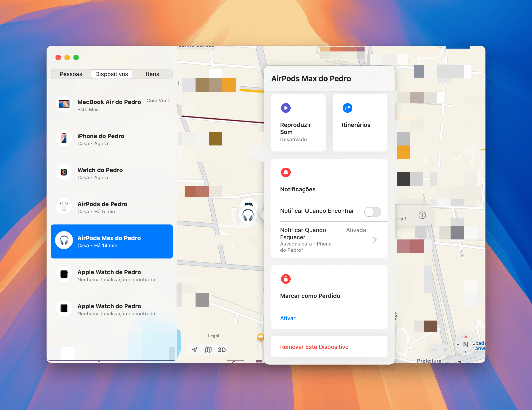Click the Reproduzir Som play icon
Viewport: 532px width, 410px height.
pos(286,108)
